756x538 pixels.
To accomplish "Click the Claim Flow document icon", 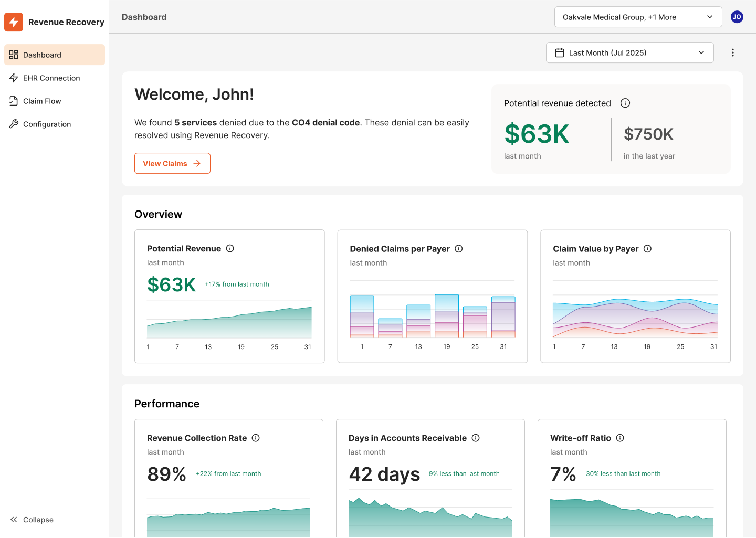I will [x=14, y=101].
